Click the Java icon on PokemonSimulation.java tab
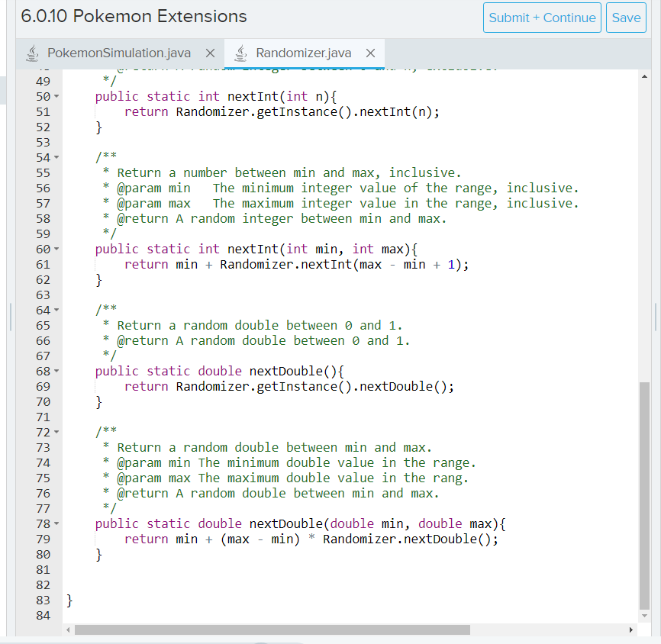This screenshot has height=644, width=661. click(32, 53)
